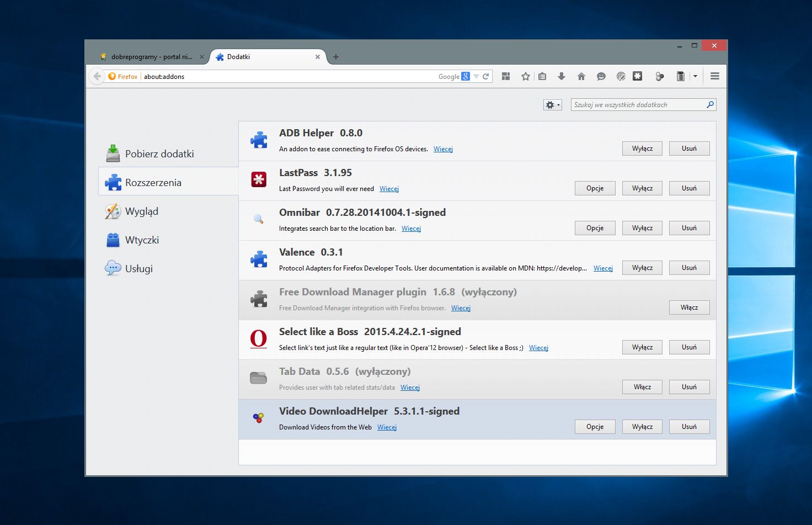Click the LastPass toolbar icon
812x525 pixels.
638,76
